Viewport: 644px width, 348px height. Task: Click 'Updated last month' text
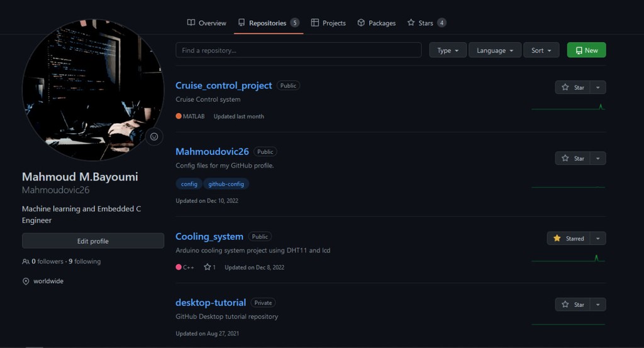click(238, 116)
